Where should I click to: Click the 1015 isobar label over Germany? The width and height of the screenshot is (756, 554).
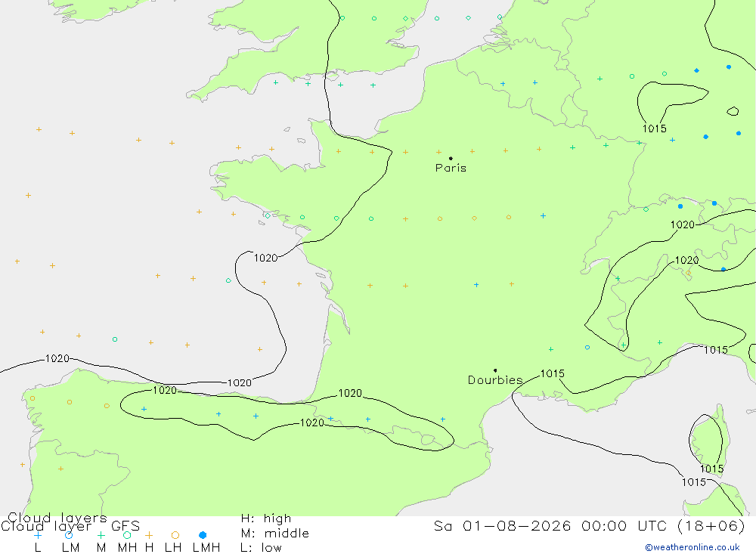[654, 128]
